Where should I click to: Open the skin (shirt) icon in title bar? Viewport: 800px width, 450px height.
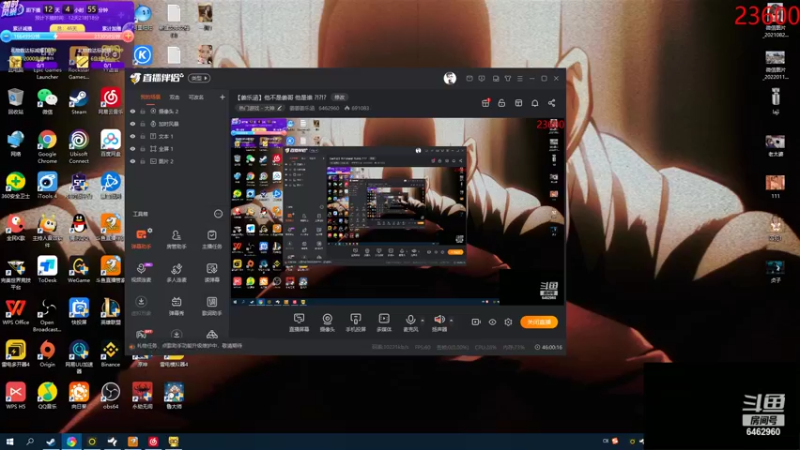tap(508, 79)
